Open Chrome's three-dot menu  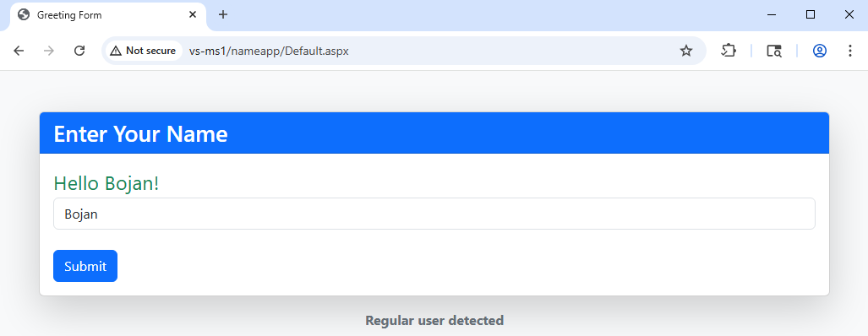pyautogui.click(x=849, y=51)
